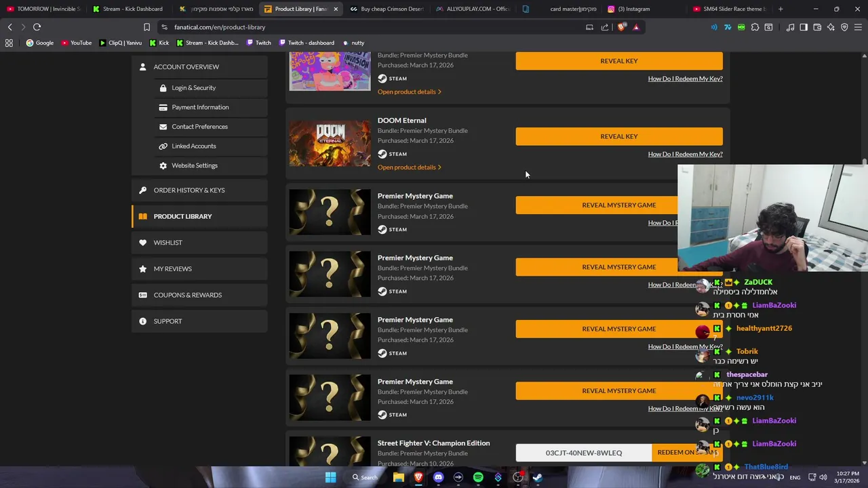Open Linked Accounts page
This screenshot has width=868, height=488.
coord(193,146)
